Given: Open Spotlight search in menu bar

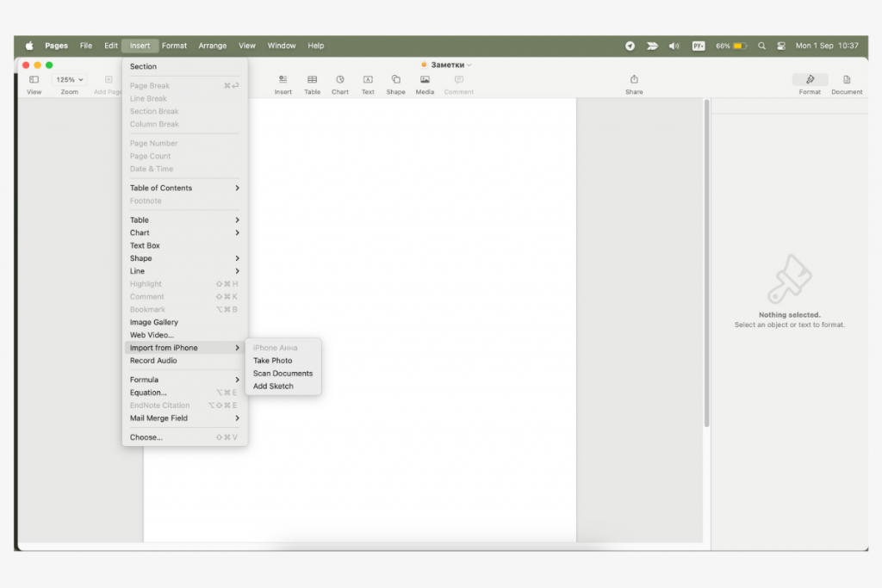Looking at the screenshot, I should [761, 46].
